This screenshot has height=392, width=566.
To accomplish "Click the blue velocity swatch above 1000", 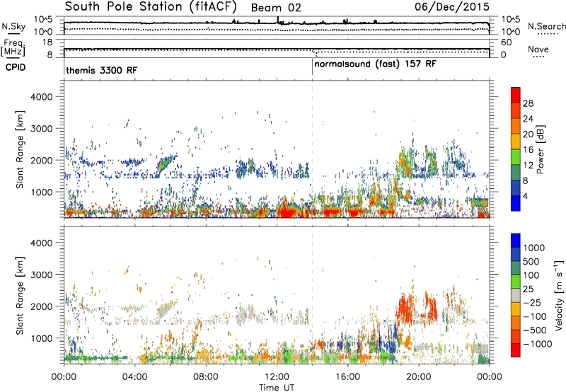I will (516, 241).
